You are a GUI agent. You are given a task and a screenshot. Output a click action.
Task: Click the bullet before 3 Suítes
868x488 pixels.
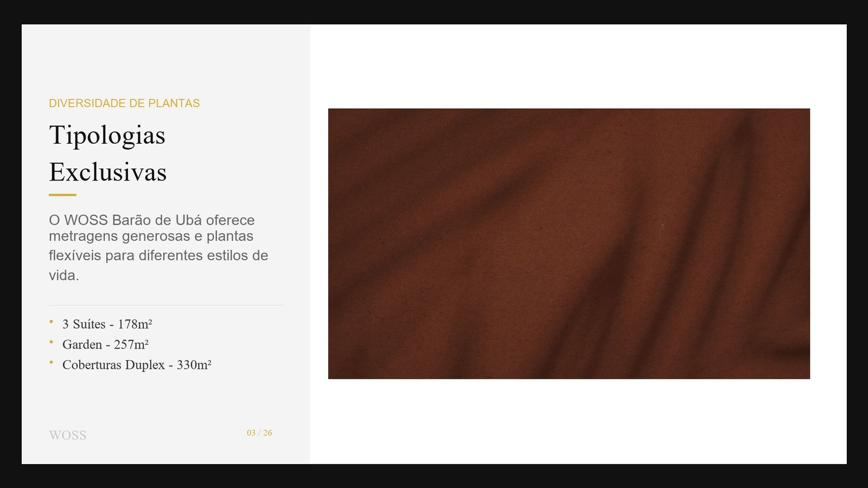click(51, 322)
